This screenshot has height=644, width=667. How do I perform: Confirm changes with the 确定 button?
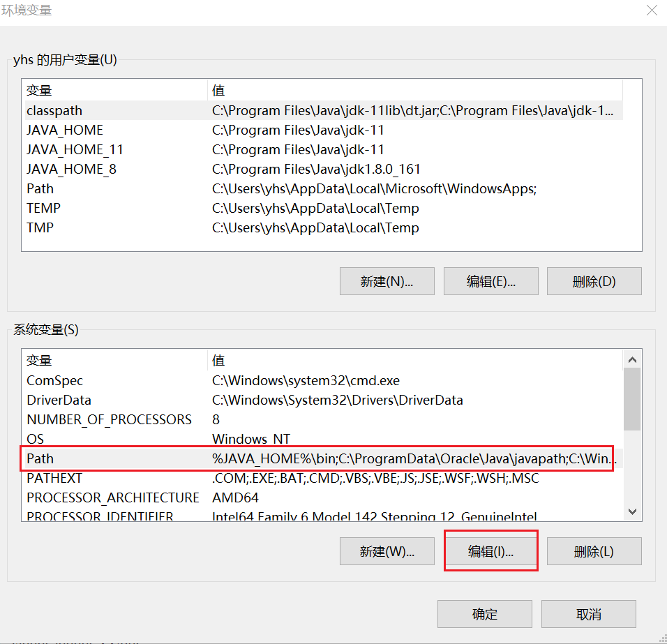(485, 614)
